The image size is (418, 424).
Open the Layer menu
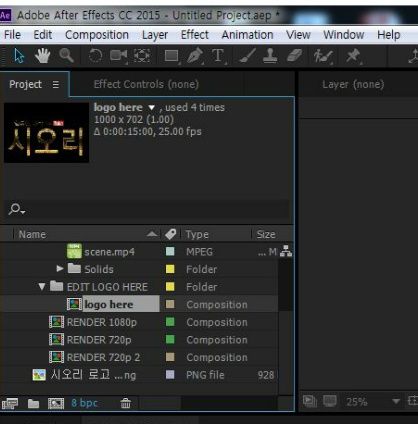click(x=155, y=35)
